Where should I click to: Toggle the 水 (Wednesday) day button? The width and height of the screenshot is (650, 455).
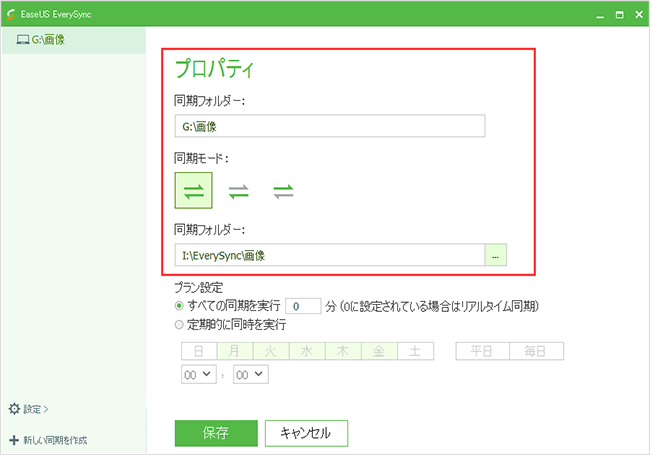307,351
